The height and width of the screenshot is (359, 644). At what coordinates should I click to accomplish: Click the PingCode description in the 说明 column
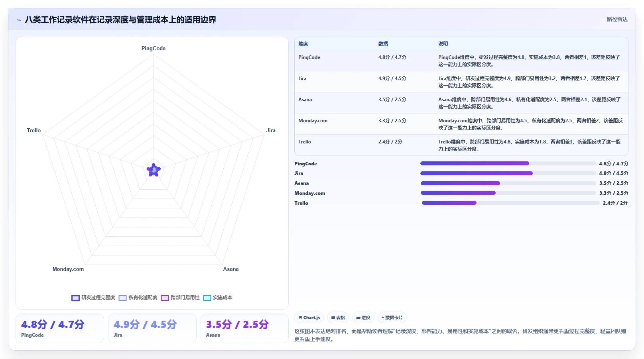[529, 61]
